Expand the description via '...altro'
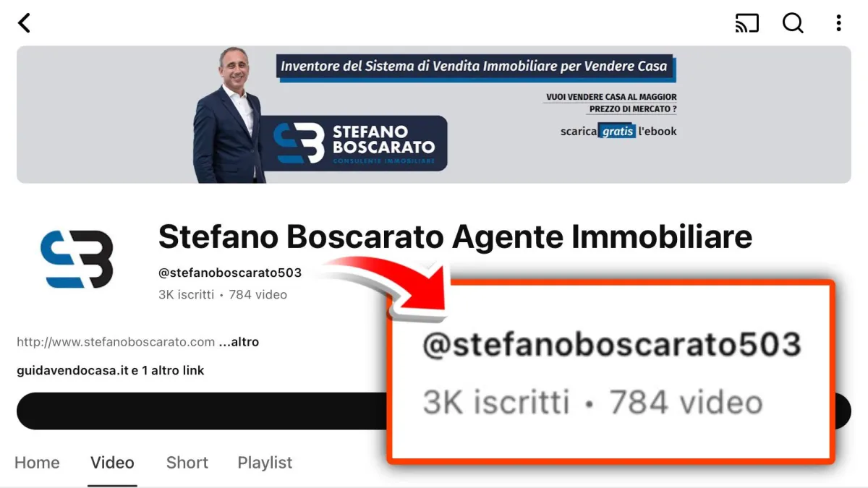Viewport: 868px width, 488px height. pyautogui.click(x=239, y=342)
